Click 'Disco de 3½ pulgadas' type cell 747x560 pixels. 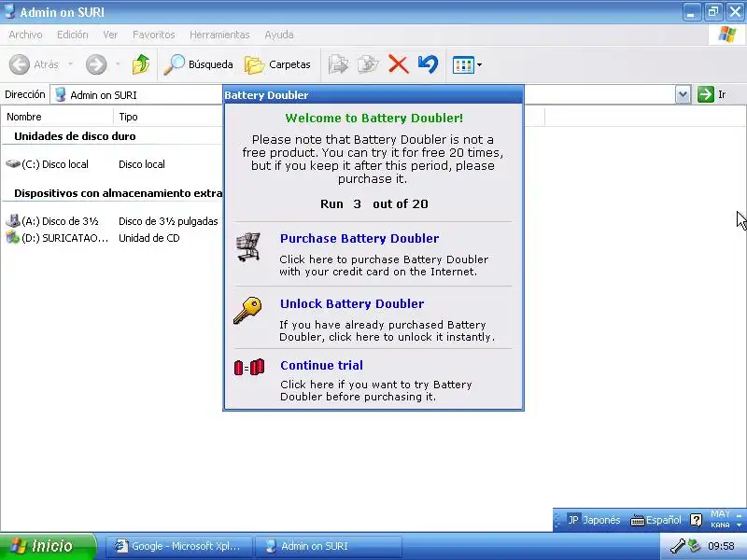(x=168, y=221)
